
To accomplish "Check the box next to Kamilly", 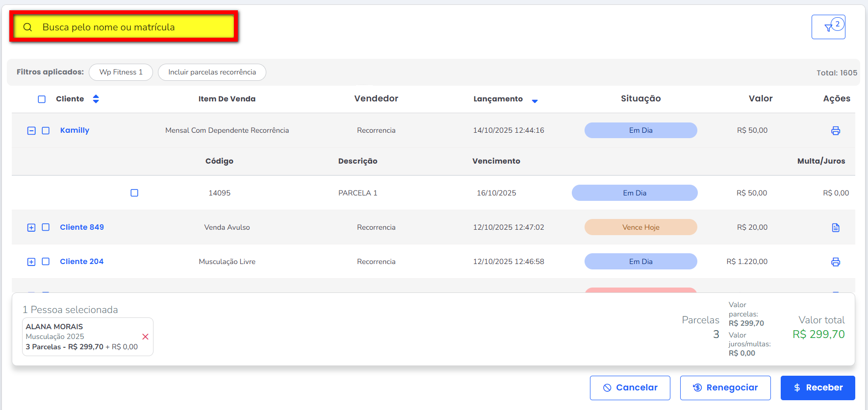I will pyautogui.click(x=46, y=131).
